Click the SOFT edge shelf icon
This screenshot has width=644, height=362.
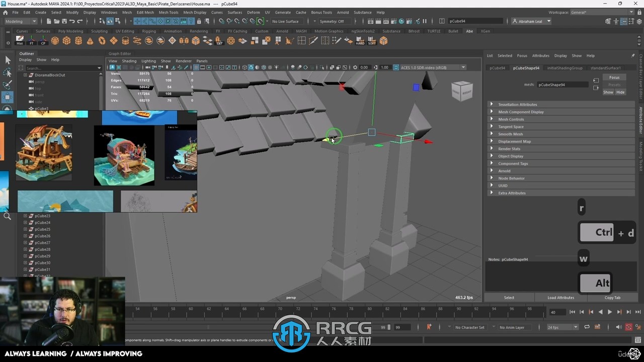click(372, 41)
